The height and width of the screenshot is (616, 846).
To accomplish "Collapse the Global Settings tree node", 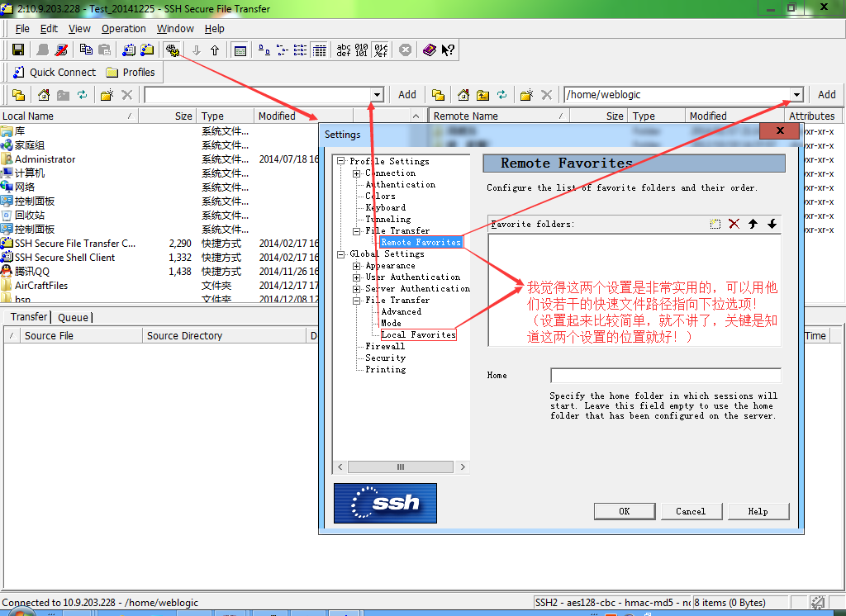I will (341, 254).
